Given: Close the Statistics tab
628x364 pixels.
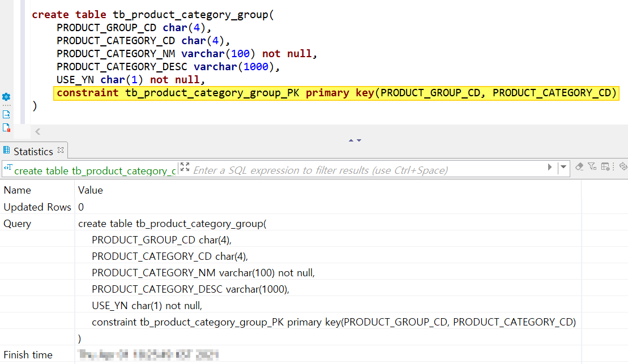Looking at the screenshot, I should click(x=61, y=150).
